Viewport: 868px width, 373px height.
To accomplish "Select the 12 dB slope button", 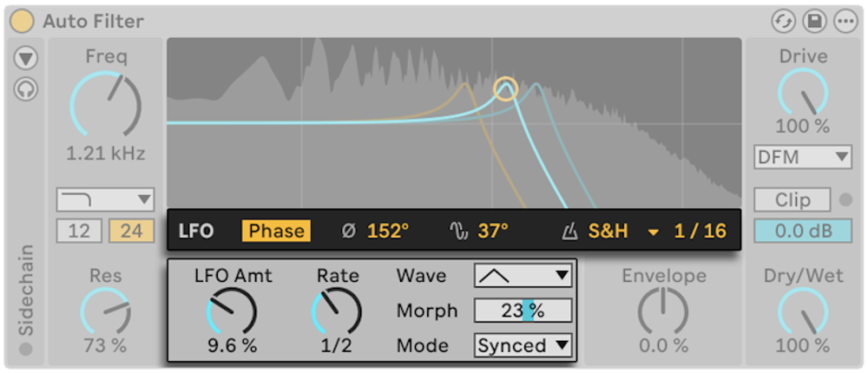I will (x=79, y=230).
